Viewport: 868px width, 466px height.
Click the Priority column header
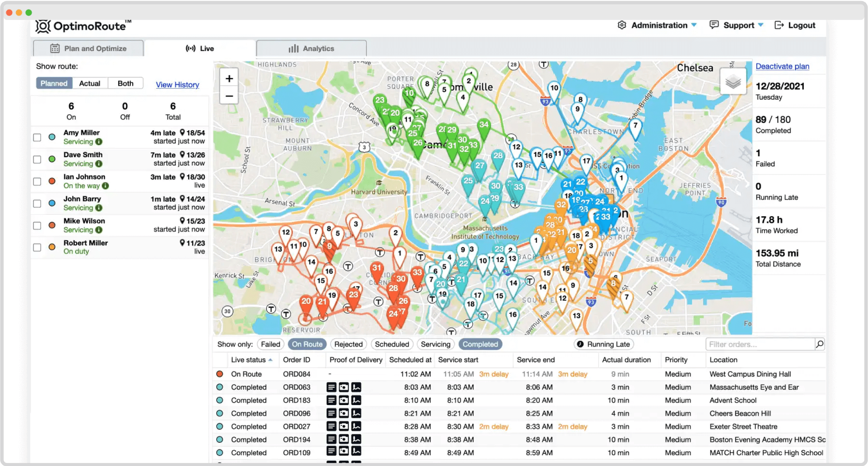click(676, 360)
